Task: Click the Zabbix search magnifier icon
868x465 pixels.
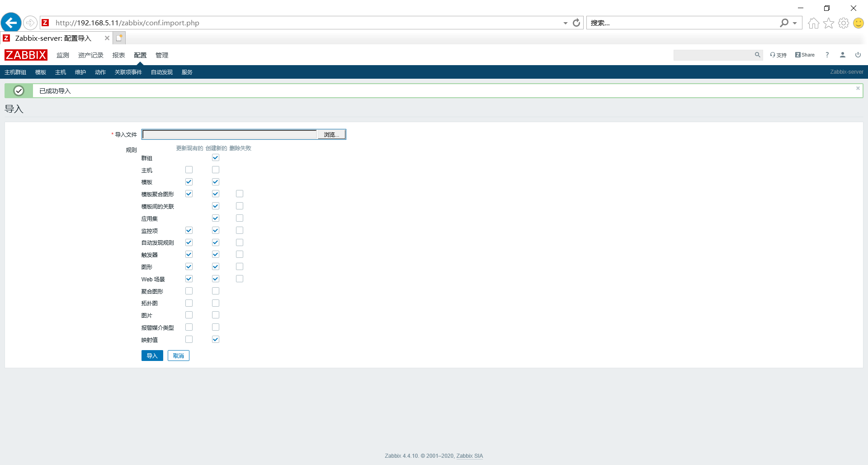Action: (757, 55)
